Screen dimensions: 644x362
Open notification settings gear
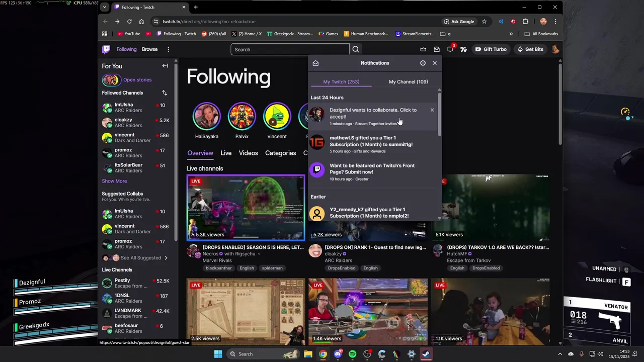[423, 63]
